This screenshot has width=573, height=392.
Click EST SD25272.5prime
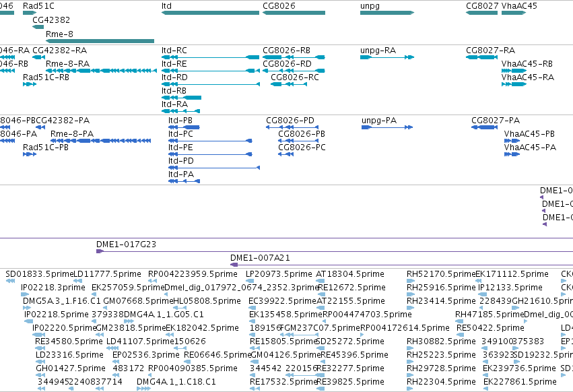320,348
